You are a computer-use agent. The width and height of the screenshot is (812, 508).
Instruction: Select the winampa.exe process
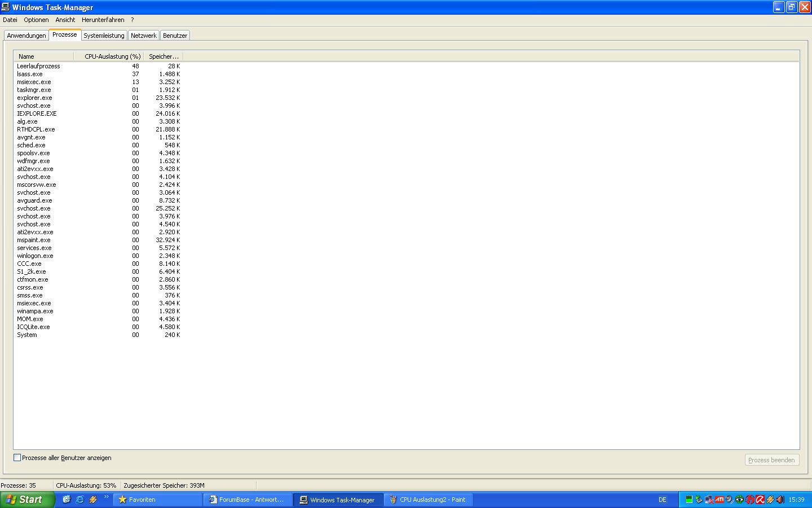coord(99,311)
